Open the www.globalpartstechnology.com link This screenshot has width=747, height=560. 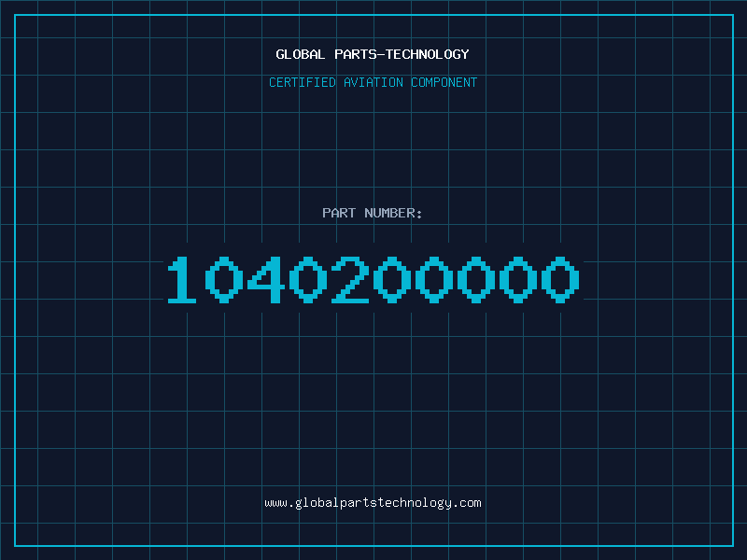pyautogui.click(x=373, y=503)
